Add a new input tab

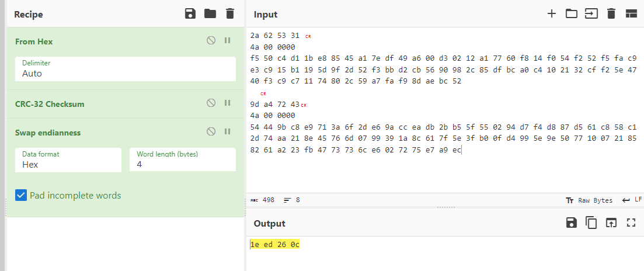click(x=551, y=13)
